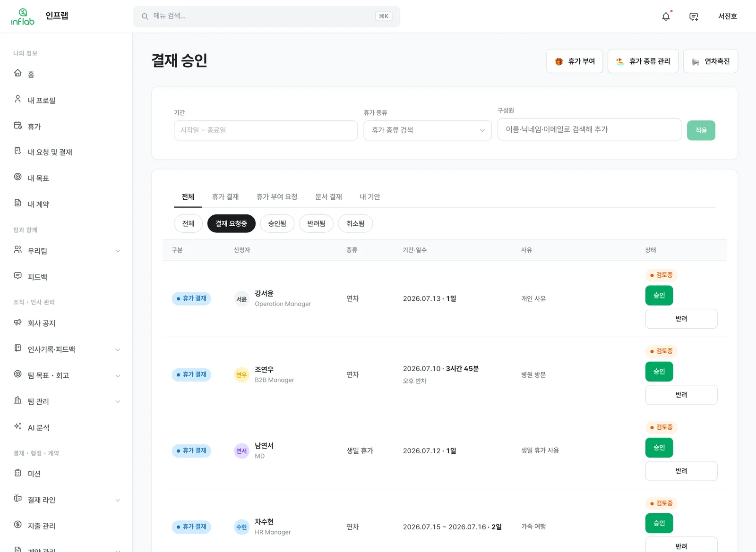Open the 서진호 user menu
Viewport: 756px width, 552px height.
728,17
